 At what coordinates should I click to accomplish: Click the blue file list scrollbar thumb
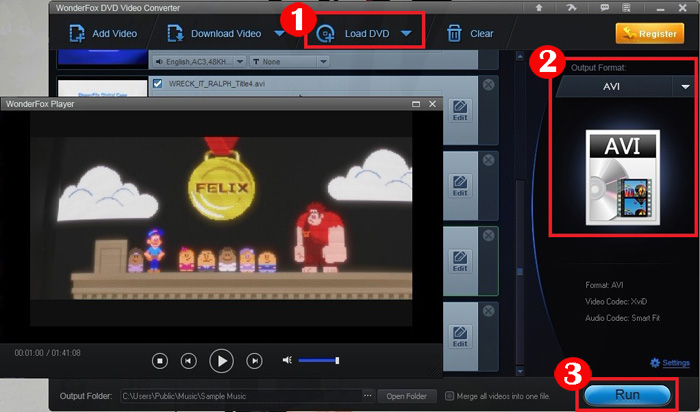tap(520, 271)
